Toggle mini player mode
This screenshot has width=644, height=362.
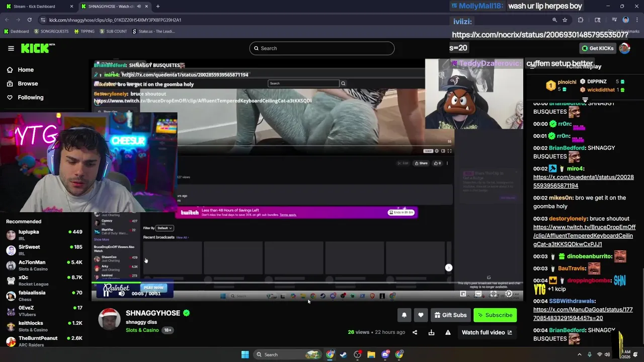point(463,294)
